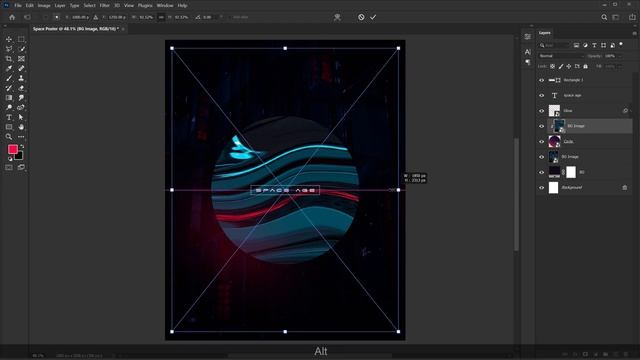Select the Rectangle shape tool
This screenshot has height=360, width=640.
[9, 127]
